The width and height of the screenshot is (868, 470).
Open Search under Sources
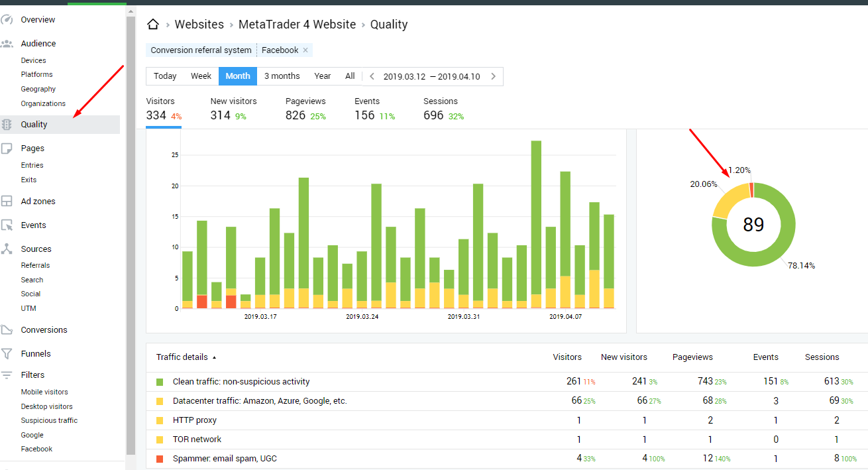pyautogui.click(x=32, y=280)
